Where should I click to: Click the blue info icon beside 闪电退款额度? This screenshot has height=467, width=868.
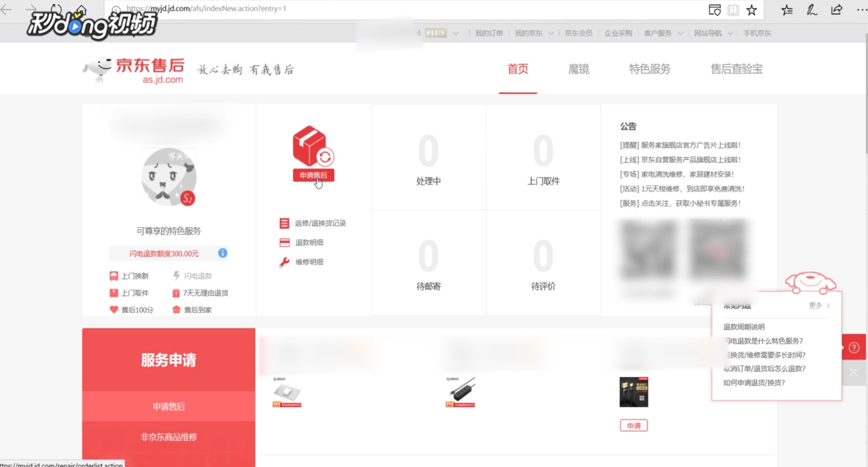(222, 253)
